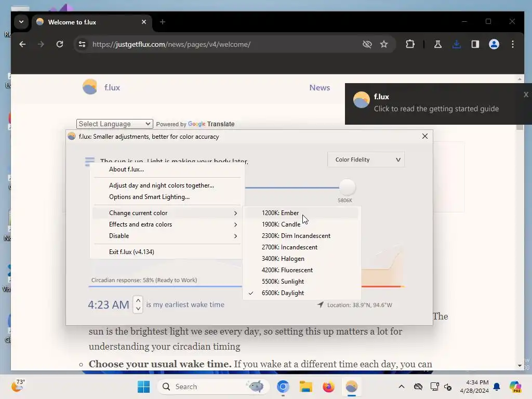Open the notification bell in the tray

[497, 387]
